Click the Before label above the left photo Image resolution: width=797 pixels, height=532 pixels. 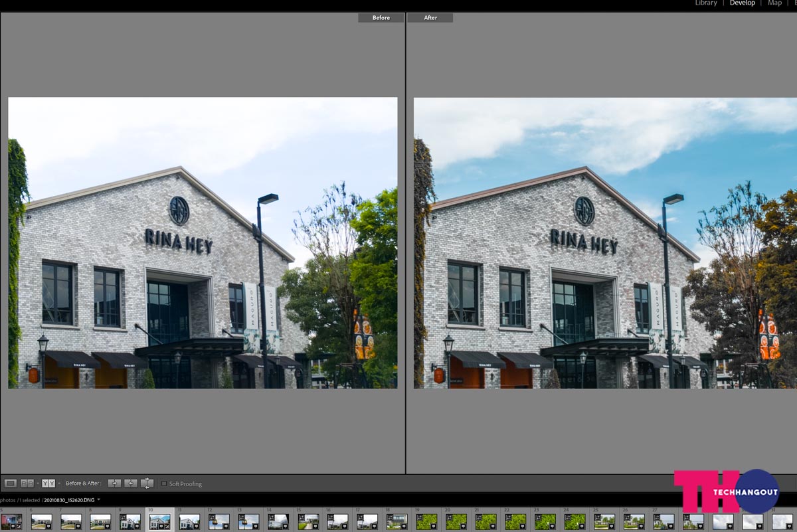pos(381,18)
